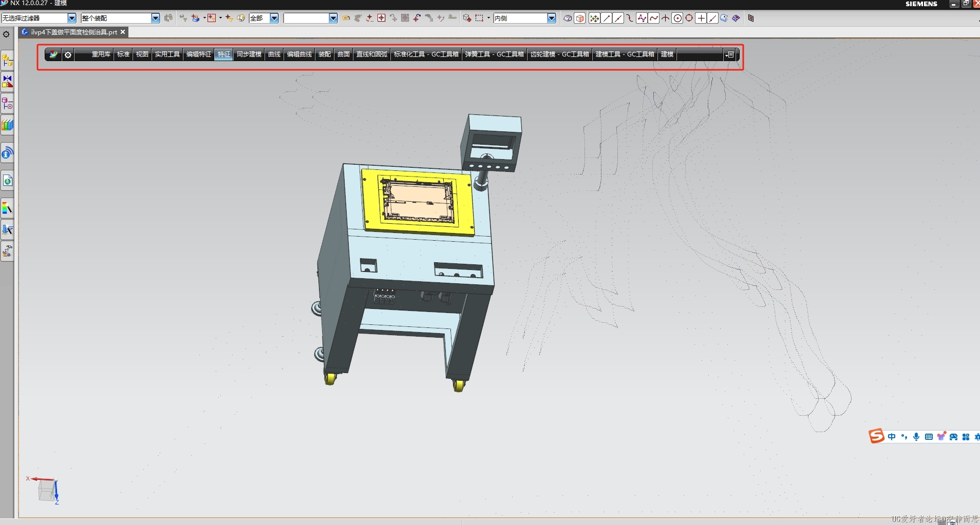Toggle the Arc Center snap icon
Image resolution: width=980 pixels, height=525 pixels.
pos(677,18)
